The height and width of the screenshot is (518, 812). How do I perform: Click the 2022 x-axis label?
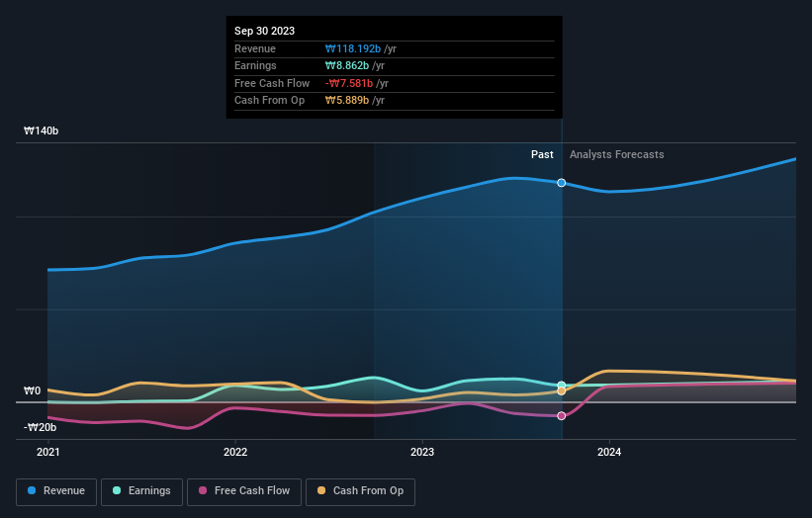[x=235, y=453]
